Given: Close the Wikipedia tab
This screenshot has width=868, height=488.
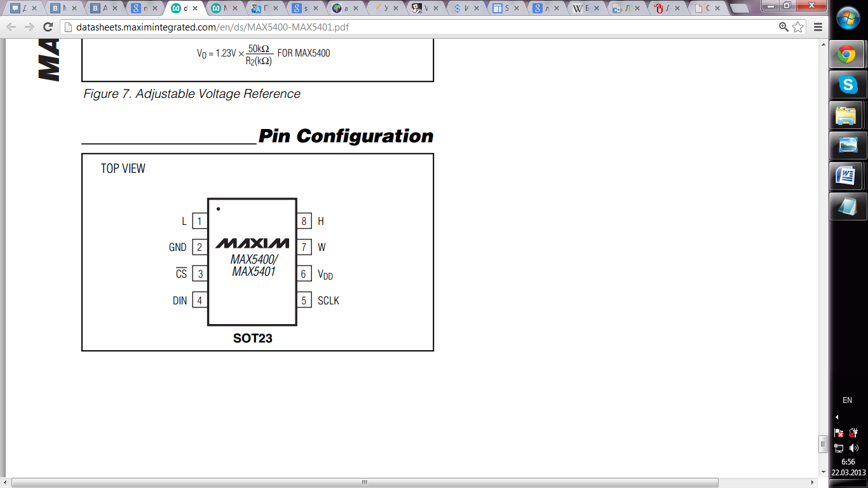Looking at the screenshot, I should [597, 9].
